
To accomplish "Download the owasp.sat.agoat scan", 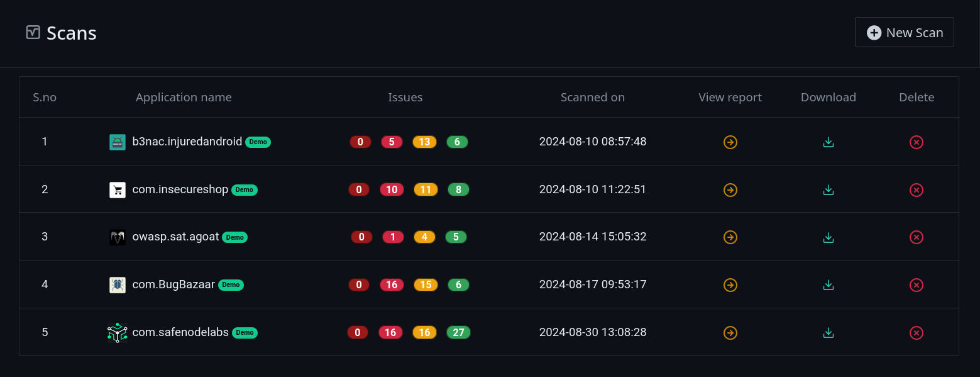I will coord(829,237).
